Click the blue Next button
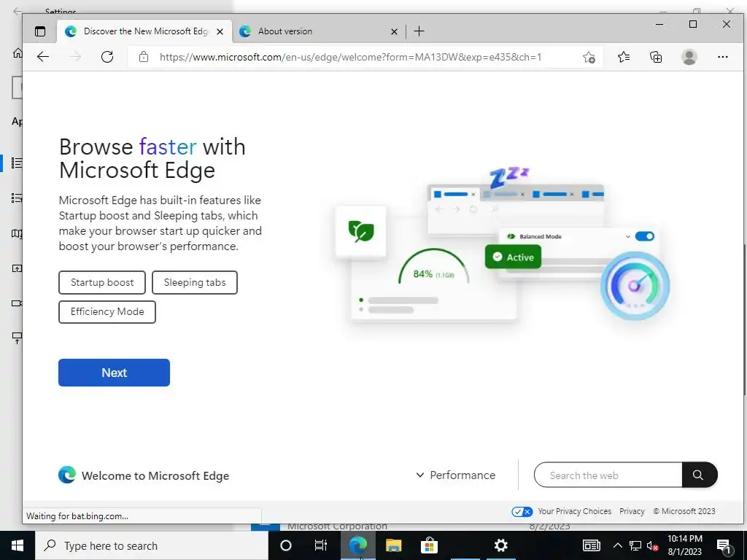The width and height of the screenshot is (747, 560). click(115, 373)
